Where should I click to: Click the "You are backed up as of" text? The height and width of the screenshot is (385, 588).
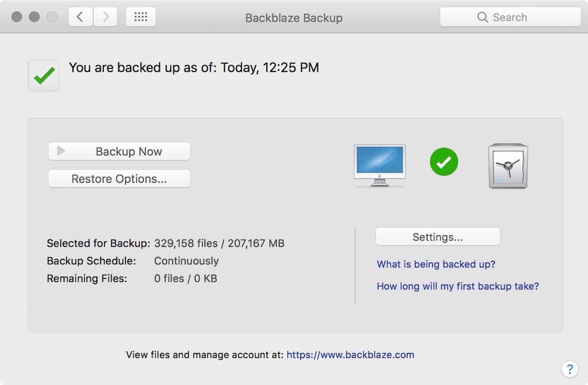click(193, 68)
